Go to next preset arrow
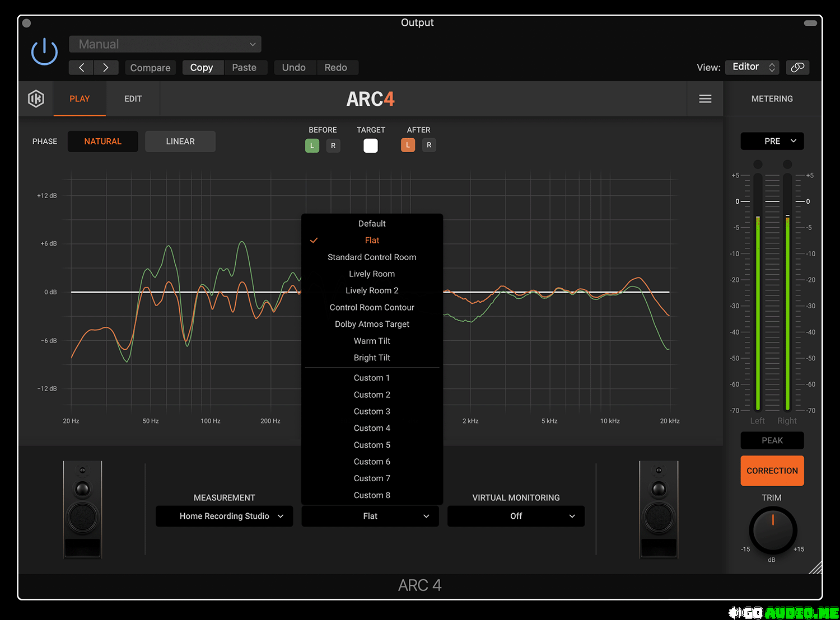The image size is (840, 620). [x=105, y=68]
